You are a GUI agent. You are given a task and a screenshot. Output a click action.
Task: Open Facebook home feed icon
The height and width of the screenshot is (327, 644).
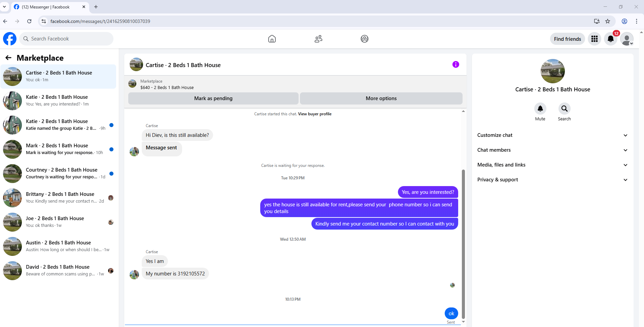coord(272,39)
